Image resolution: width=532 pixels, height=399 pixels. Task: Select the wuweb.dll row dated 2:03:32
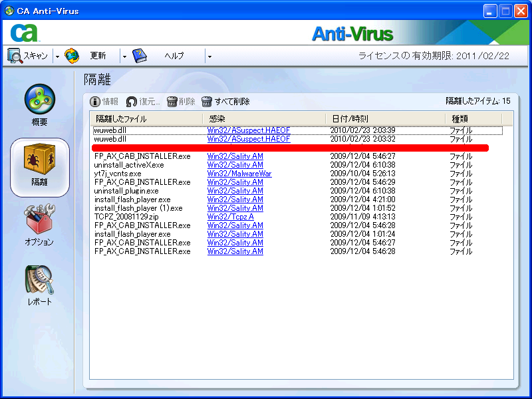pos(297,139)
